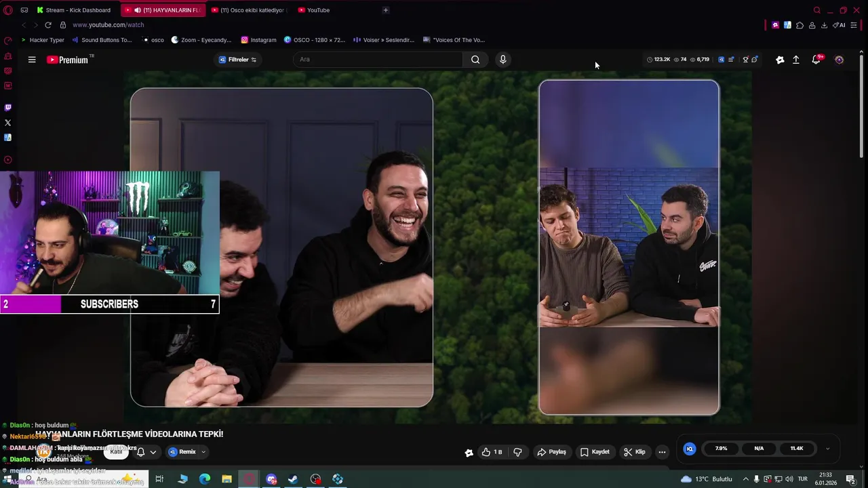This screenshot has width=868, height=488.
Task: Open the Filtreler filter dropdown
Action: pyautogui.click(x=237, y=60)
